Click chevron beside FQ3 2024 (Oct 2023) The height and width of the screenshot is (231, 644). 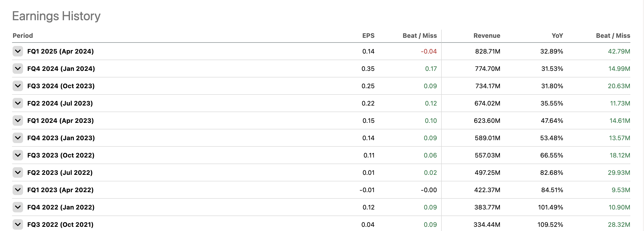point(18,86)
